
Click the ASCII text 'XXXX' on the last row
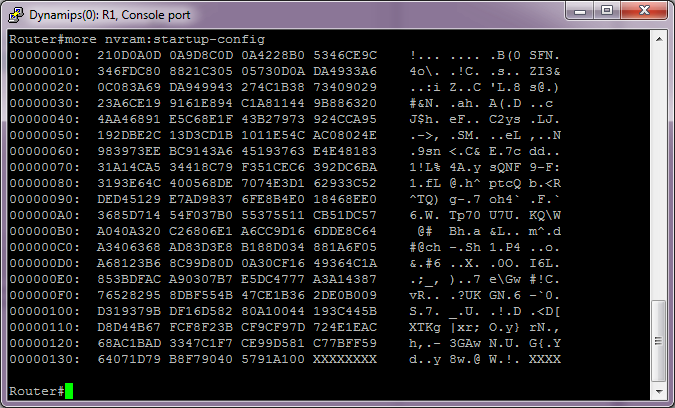pos(545,359)
